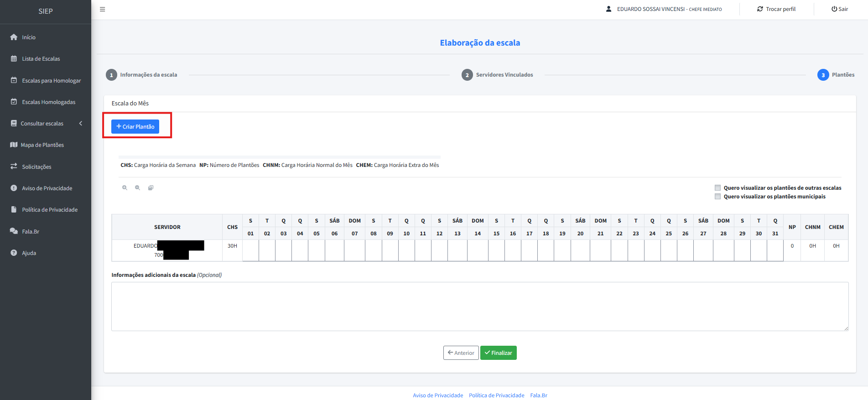Click the zoom in magnifier icon
This screenshot has height=400, width=868.
point(125,188)
